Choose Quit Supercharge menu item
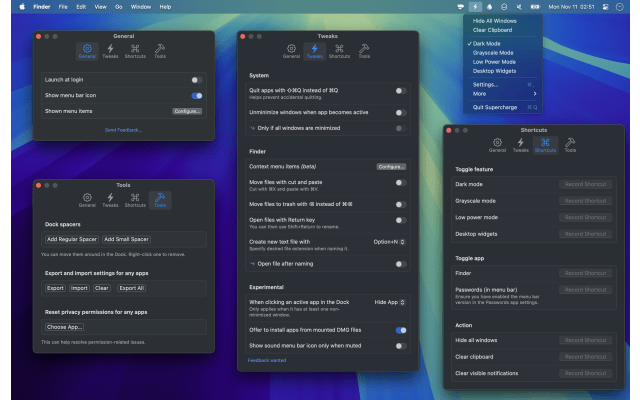The height and width of the screenshot is (400, 640). coord(495,107)
